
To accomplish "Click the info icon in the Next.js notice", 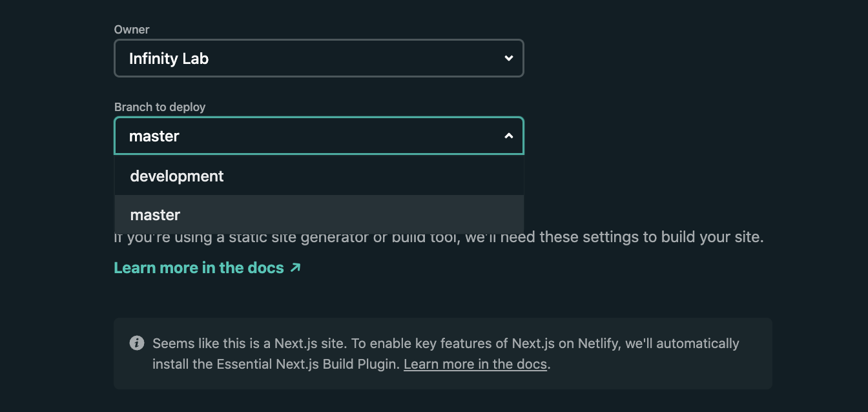I will pyautogui.click(x=137, y=343).
